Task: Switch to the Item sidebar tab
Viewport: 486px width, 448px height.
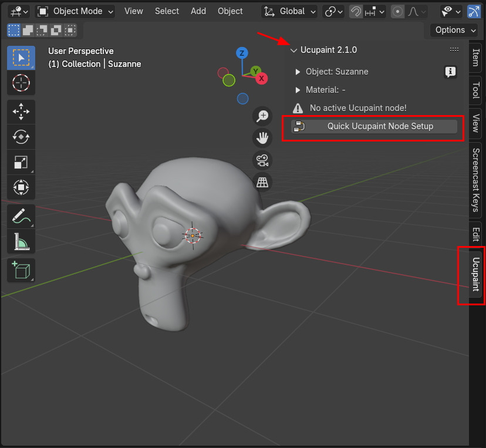Action: point(475,58)
